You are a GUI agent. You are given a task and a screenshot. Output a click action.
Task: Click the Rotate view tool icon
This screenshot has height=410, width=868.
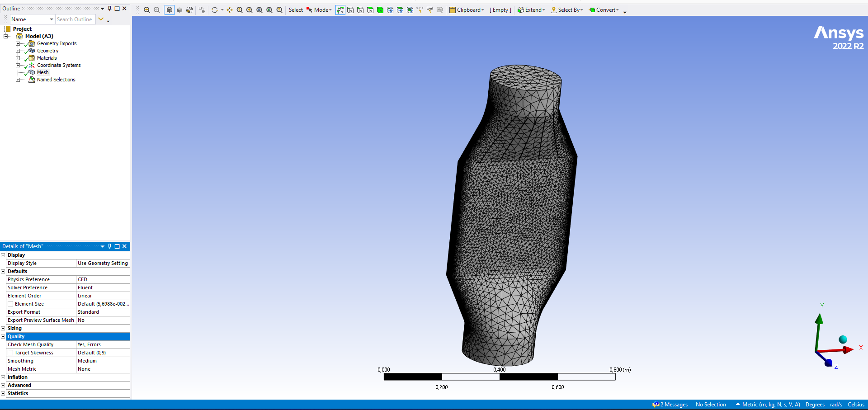point(215,10)
